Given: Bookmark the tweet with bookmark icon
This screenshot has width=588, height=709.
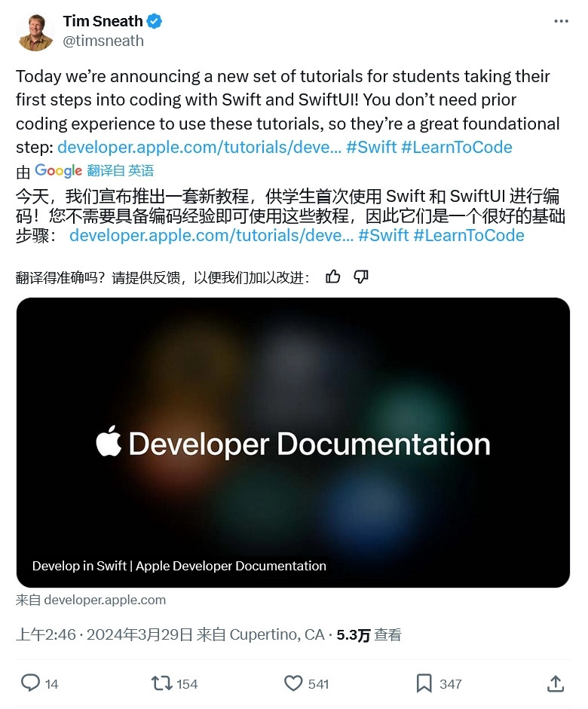Looking at the screenshot, I should pos(424,683).
